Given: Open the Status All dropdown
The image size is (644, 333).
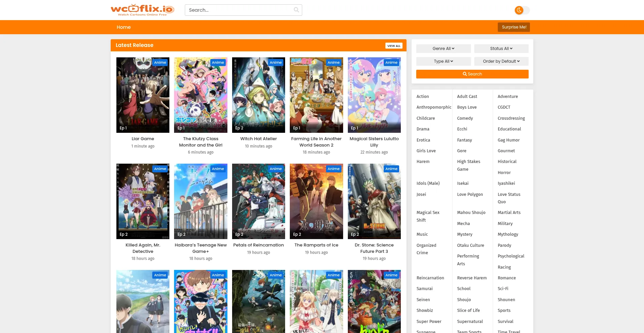Looking at the screenshot, I should click(501, 49).
